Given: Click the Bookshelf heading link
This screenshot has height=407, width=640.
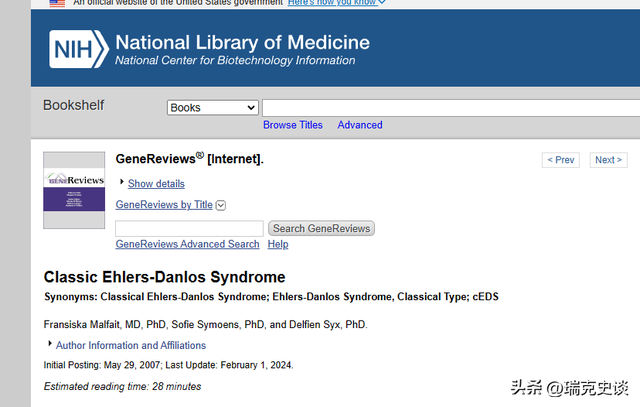Looking at the screenshot, I should (73, 105).
